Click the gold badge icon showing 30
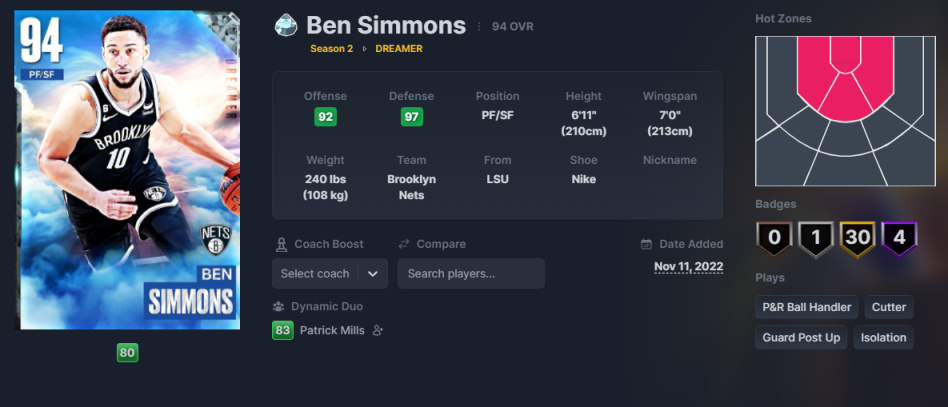Screen dimensions: 948x407 click(x=857, y=238)
